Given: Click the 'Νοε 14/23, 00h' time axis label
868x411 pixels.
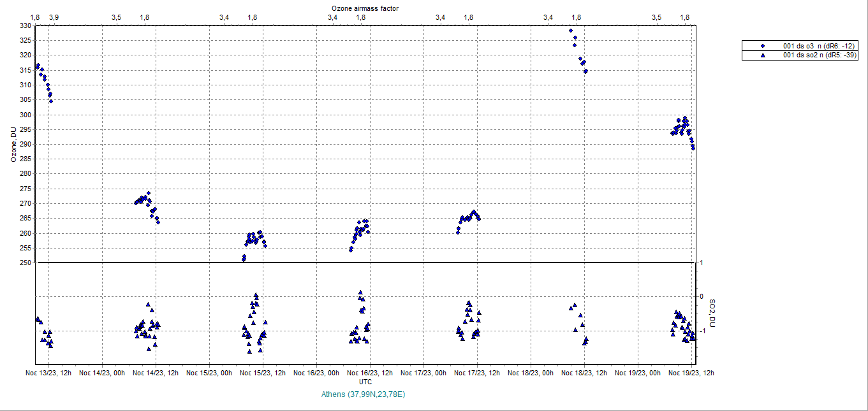Looking at the screenshot, I should click(x=102, y=373).
